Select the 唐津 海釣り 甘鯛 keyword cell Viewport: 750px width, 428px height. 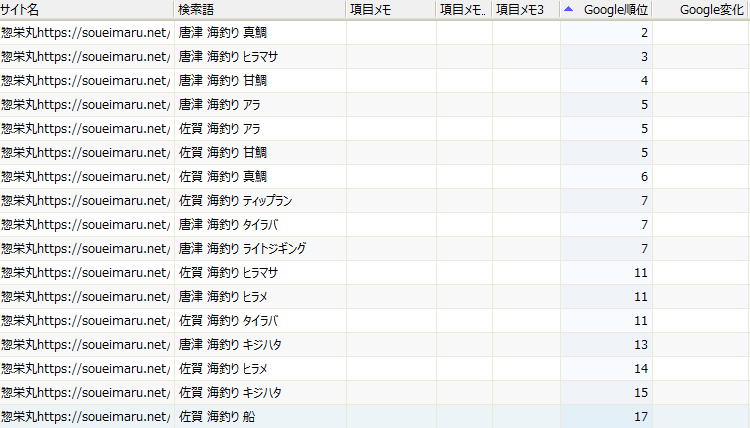[x=260, y=80]
